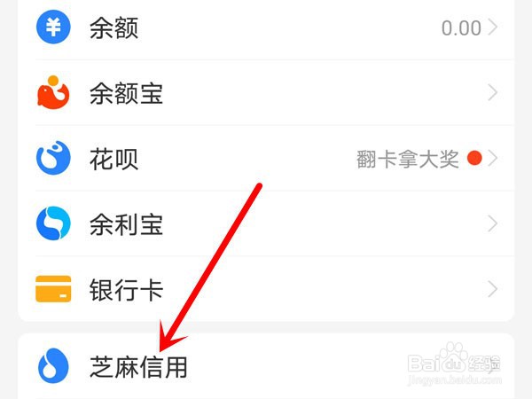This screenshot has height=399, width=532.
Task: Select the 花呗 menu label
Action: click(x=114, y=159)
